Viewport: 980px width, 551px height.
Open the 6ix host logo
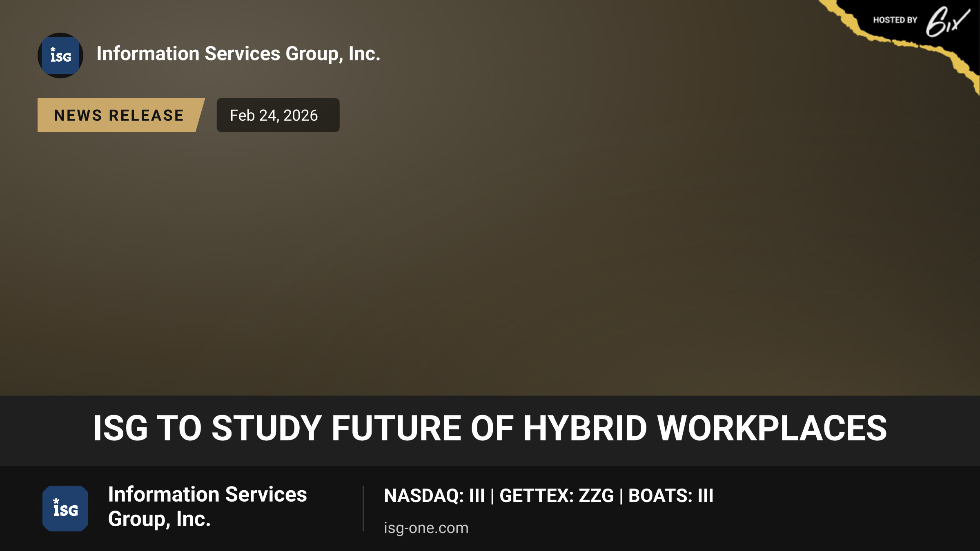pyautogui.click(x=947, y=22)
